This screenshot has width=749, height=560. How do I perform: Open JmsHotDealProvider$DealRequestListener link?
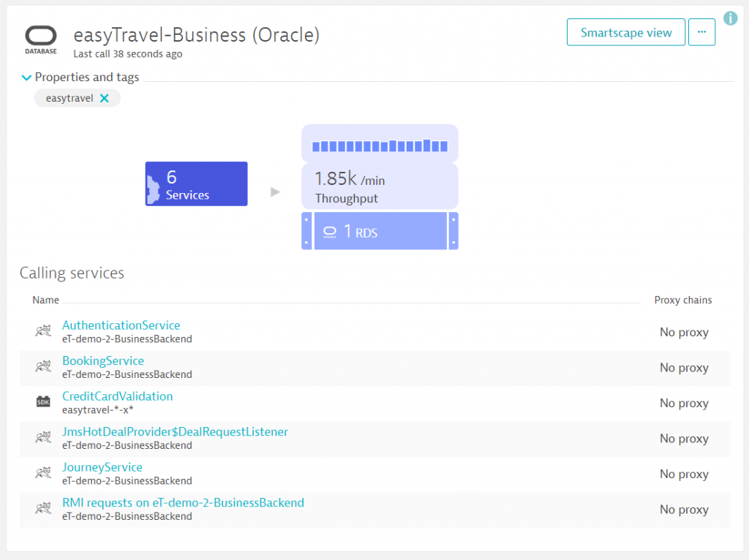pyautogui.click(x=175, y=431)
